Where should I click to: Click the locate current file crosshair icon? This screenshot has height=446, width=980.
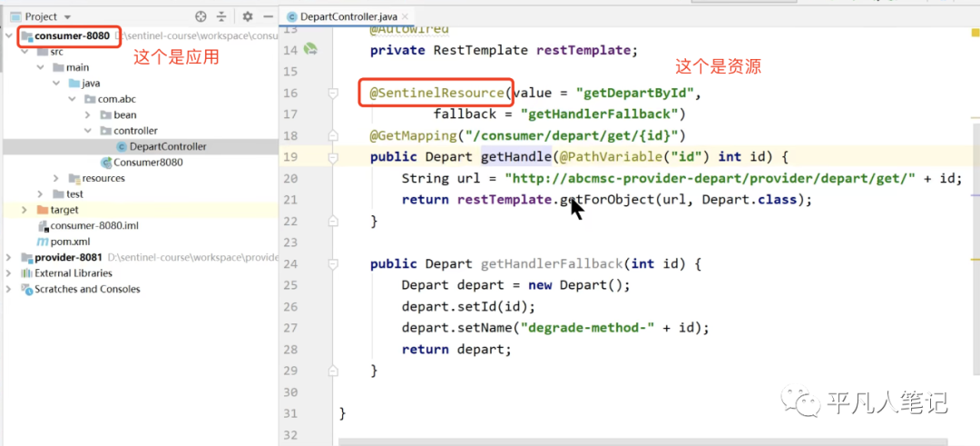point(201,17)
